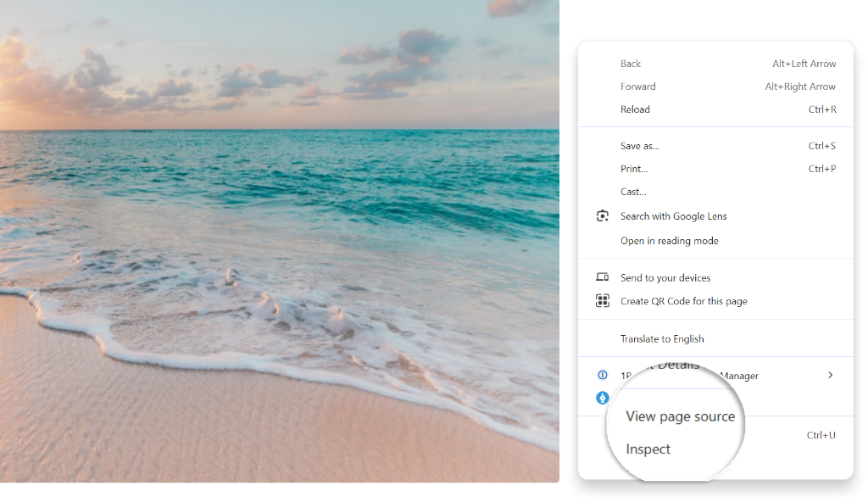
Task: Choose View page source
Action: (x=681, y=416)
